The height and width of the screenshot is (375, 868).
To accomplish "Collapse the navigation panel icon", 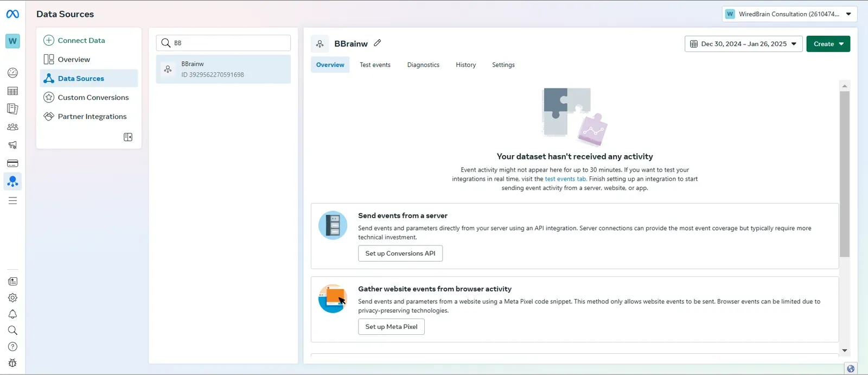I will [128, 137].
